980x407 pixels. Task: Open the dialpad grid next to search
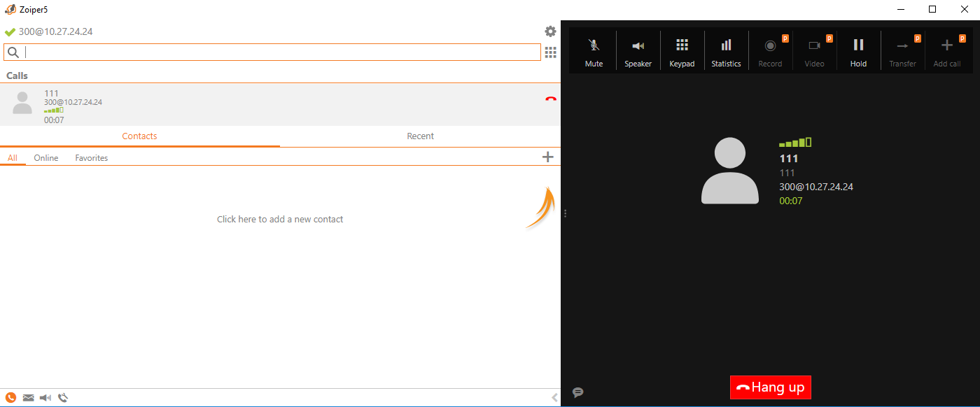(550, 52)
